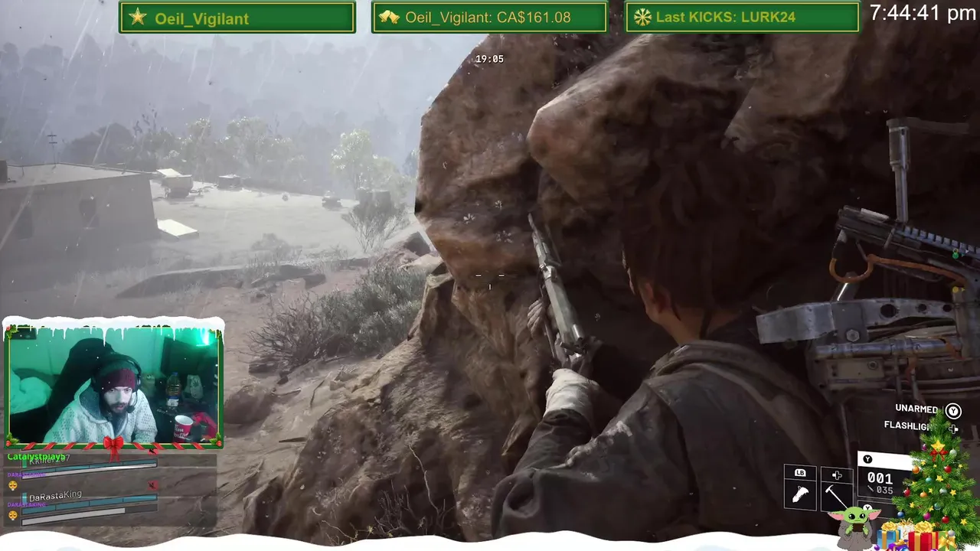Click the Kkiller teammate's blue health bar
980x551 pixels.
(90, 467)
